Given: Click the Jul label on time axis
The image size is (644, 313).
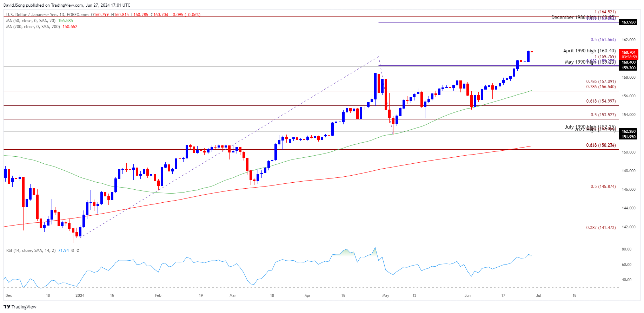Looking at the screenshot, I should pos(538,295).
